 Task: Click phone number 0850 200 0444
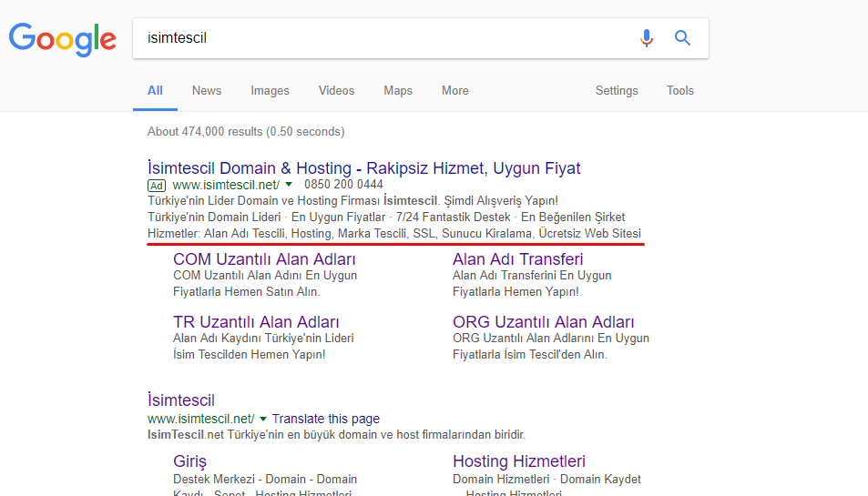[x=343, y=185]
